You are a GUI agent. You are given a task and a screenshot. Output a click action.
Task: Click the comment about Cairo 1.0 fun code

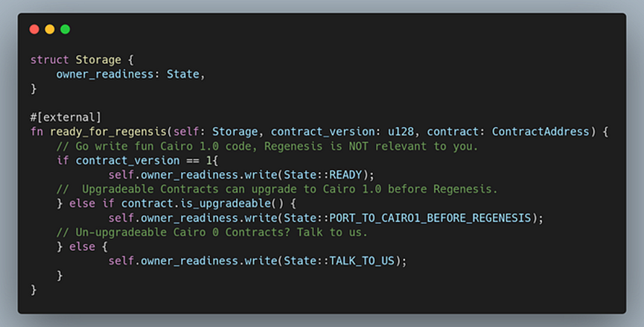(267, 146)
